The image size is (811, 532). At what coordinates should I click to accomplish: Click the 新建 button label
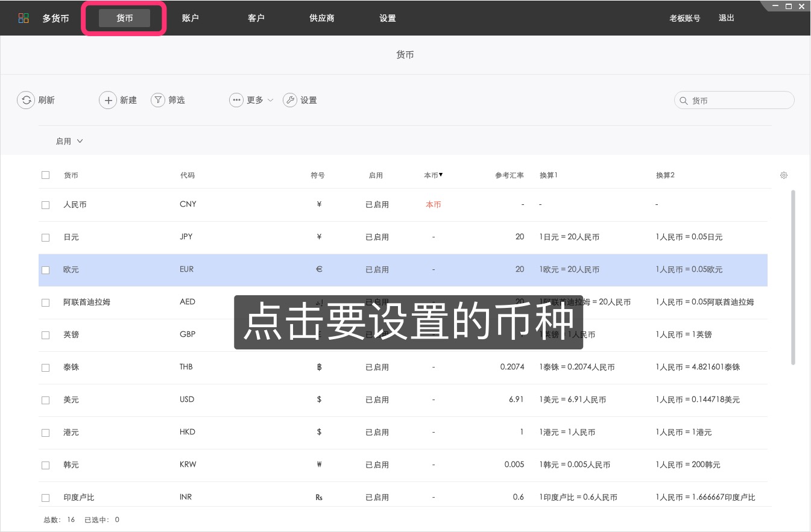128,100
